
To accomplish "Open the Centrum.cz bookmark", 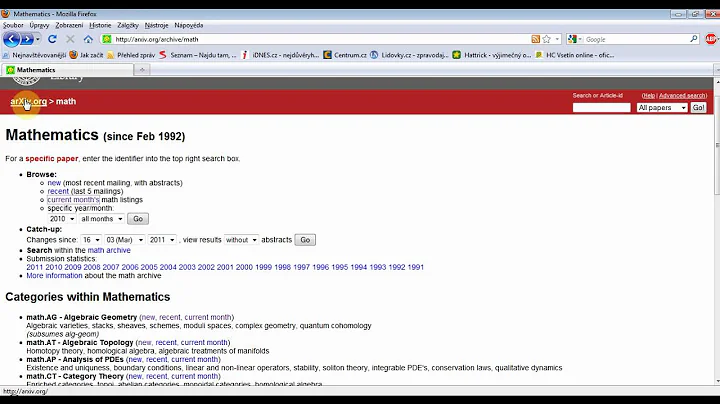I will 345,55.
